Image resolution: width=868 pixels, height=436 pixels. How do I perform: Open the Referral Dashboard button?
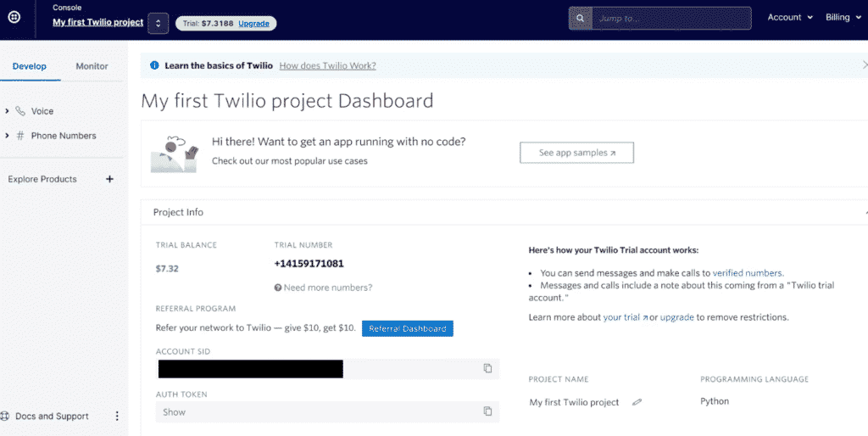408,328
